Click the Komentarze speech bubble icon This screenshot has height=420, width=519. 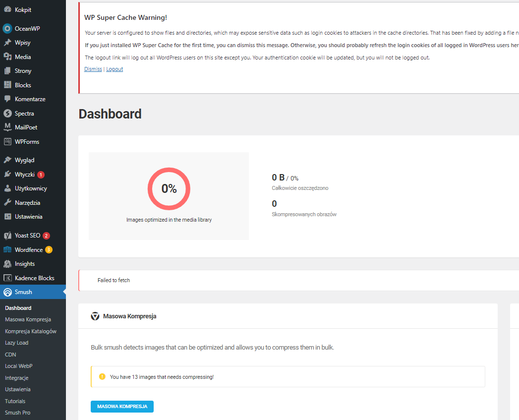click(x=7, y=99)
